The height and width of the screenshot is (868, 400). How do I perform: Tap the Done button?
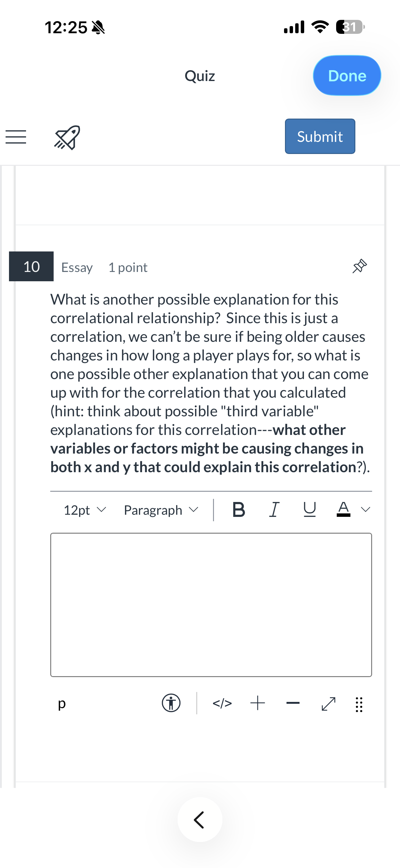coord(347,75)
